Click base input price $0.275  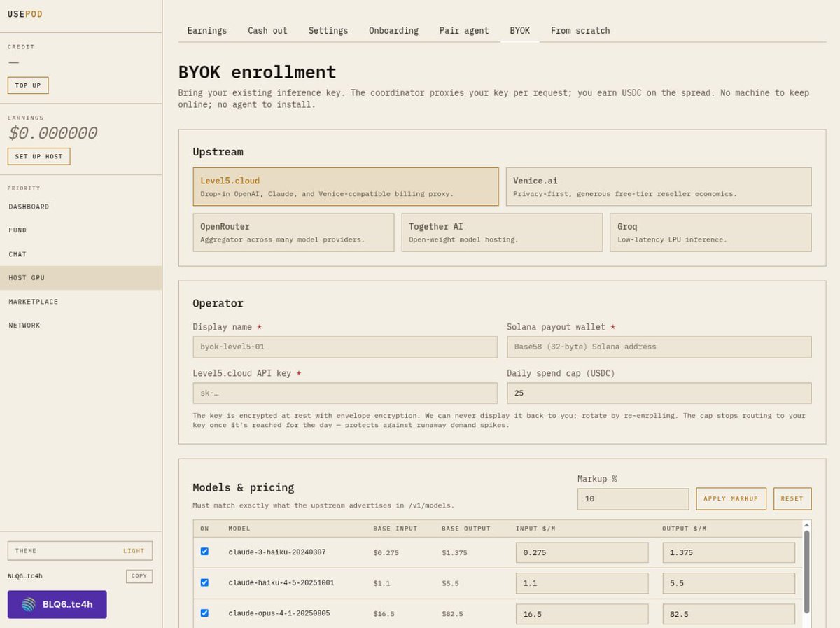coord(386,552)
